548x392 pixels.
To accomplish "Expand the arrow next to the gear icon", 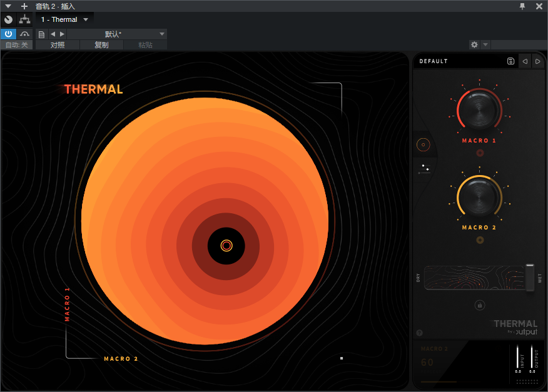I will 485,45.
